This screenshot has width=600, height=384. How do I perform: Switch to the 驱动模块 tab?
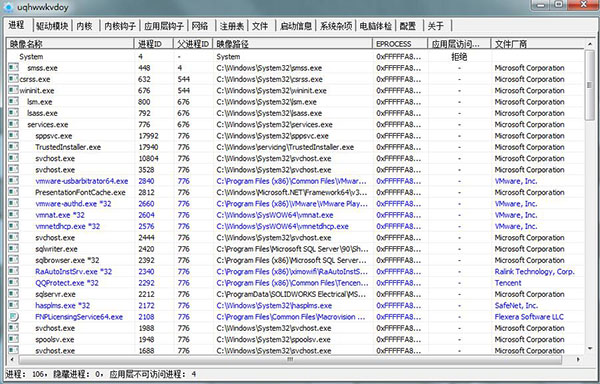pyautogui.click(x=52, y=26)
